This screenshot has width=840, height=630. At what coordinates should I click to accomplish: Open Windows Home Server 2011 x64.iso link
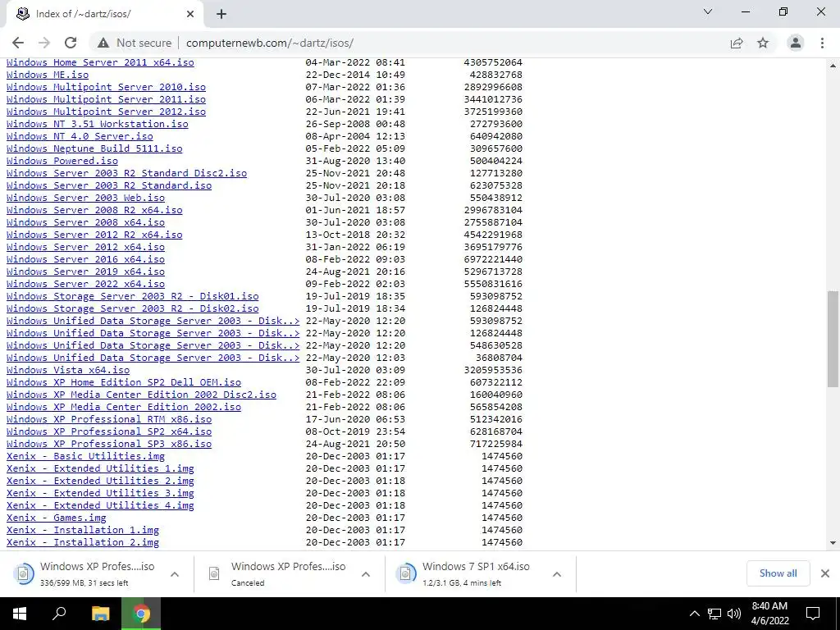pos(100,62)
